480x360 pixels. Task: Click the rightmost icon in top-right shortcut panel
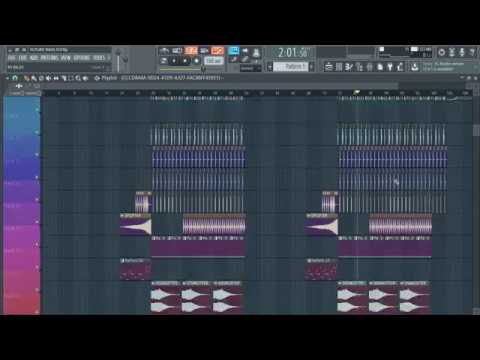472,52
